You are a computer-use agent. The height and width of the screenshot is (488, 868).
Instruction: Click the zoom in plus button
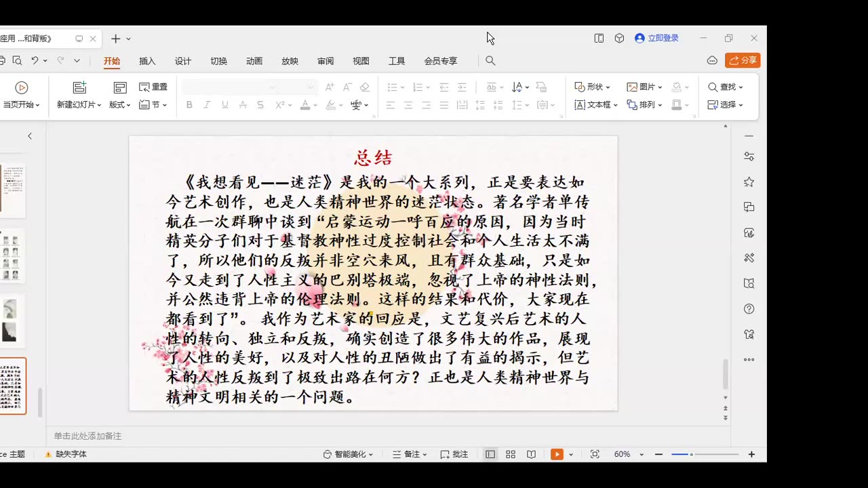pos(751,454)
